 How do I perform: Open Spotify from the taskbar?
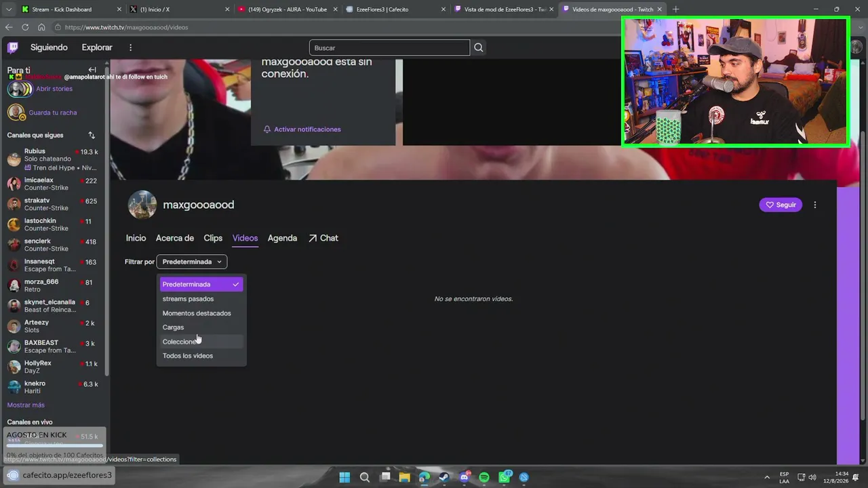(x=484, y=477)
